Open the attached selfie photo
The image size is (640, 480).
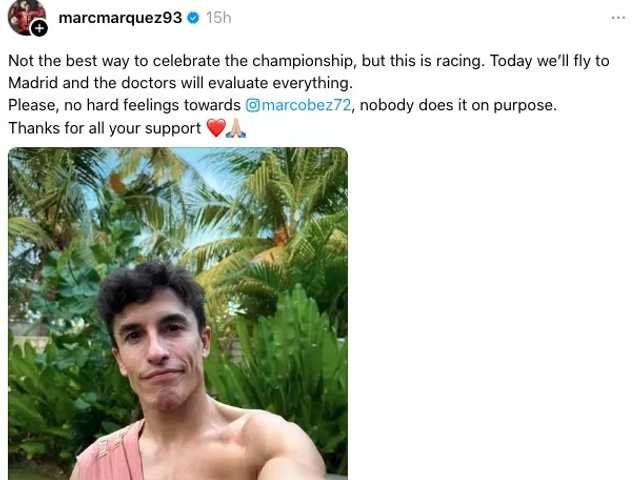pyautogui.click(x=178, y=313)
